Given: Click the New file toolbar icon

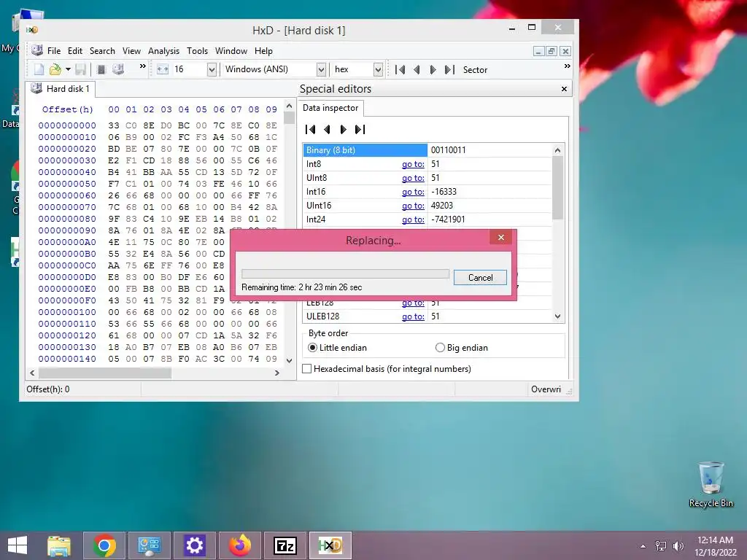Looking at the screenshot, I should pos(39,69).
